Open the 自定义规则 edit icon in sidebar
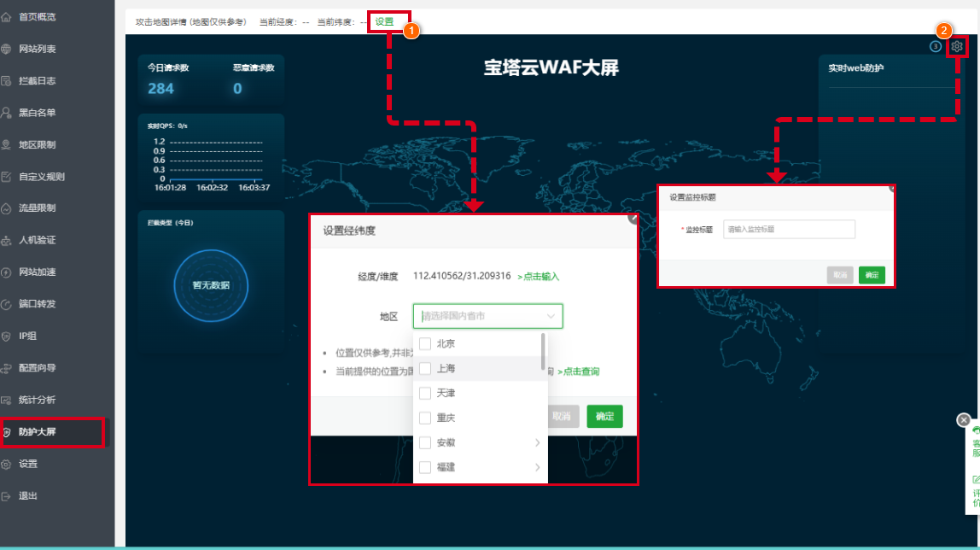 6,176
